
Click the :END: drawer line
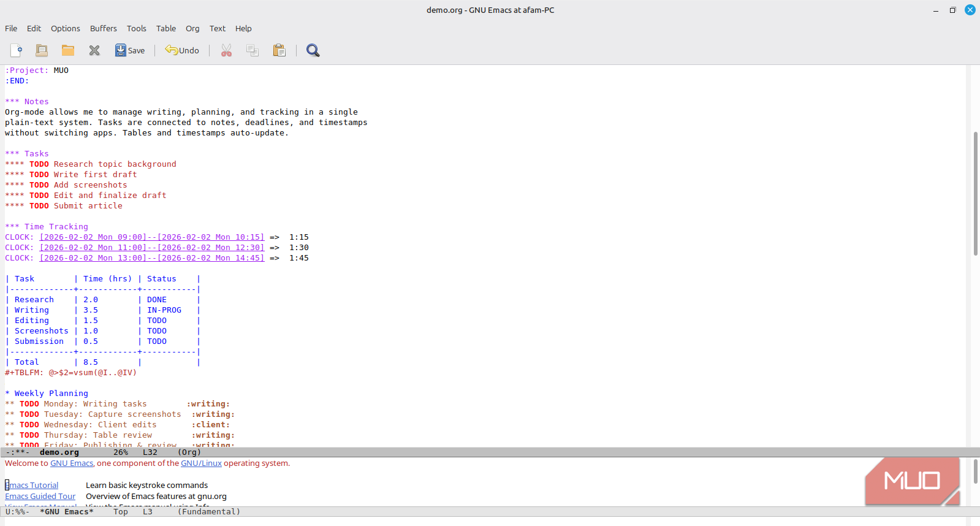[x=17, y=81]
